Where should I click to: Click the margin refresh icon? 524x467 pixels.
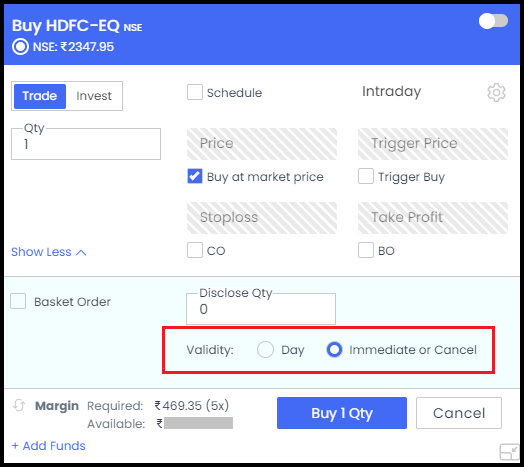click(x=19, y=405)
